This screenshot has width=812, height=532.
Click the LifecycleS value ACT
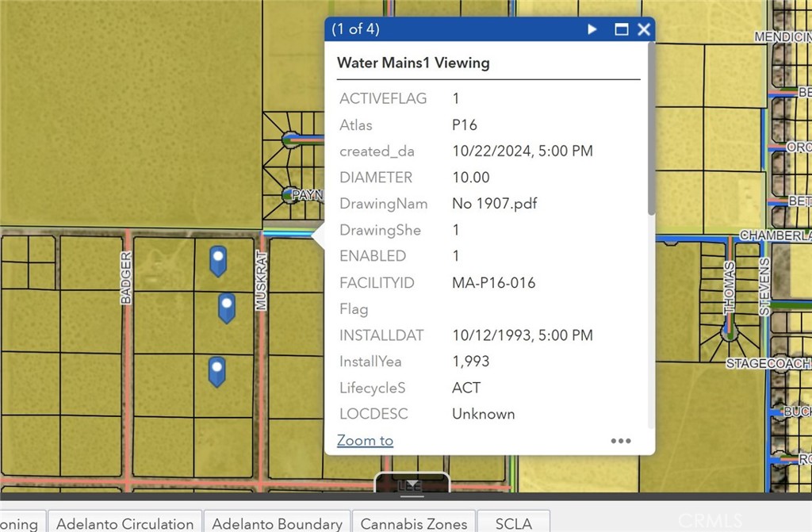click(466, 388)
